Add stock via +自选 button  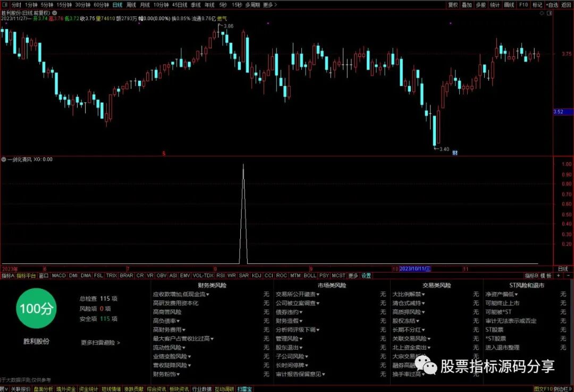552,5
